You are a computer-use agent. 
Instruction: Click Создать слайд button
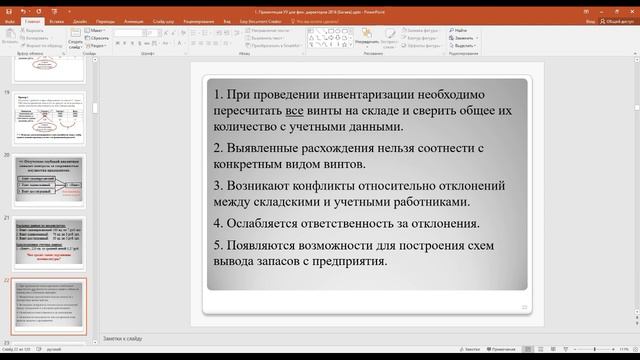(x=75, y=39)
